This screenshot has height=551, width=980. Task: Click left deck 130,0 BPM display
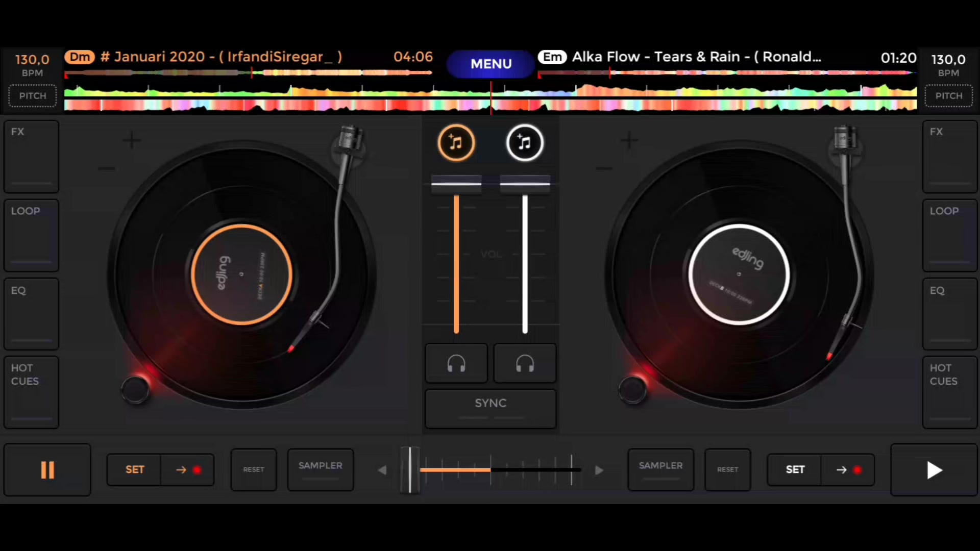pyautogui.click(x=32, y=65)
